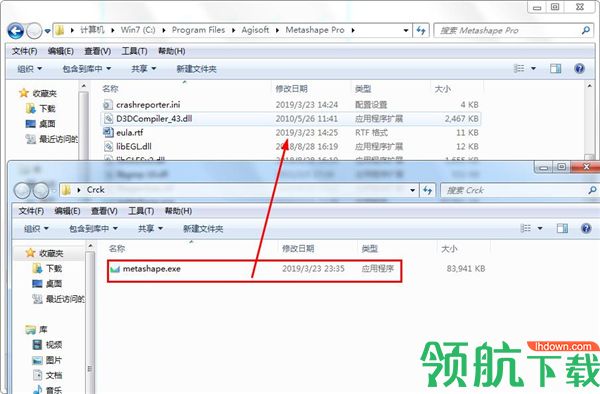Open address bar dropdown in Crck window

click(412, 190)
